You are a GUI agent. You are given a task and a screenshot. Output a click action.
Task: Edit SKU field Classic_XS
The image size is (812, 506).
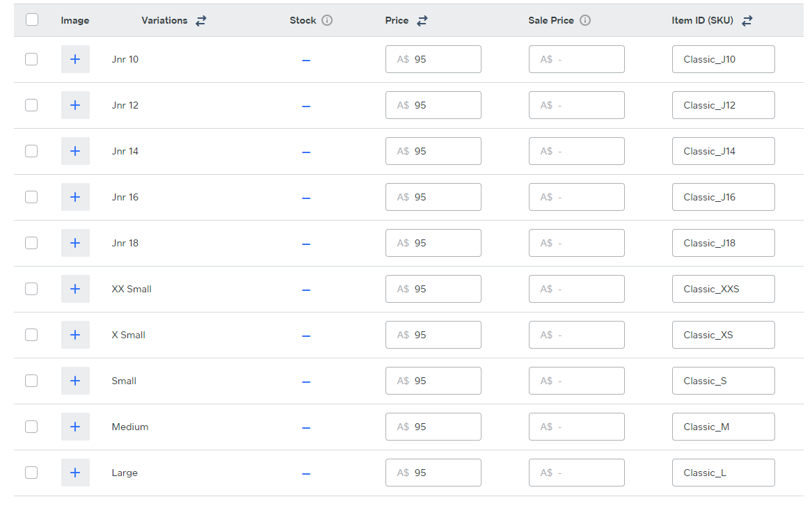[724, 335]
